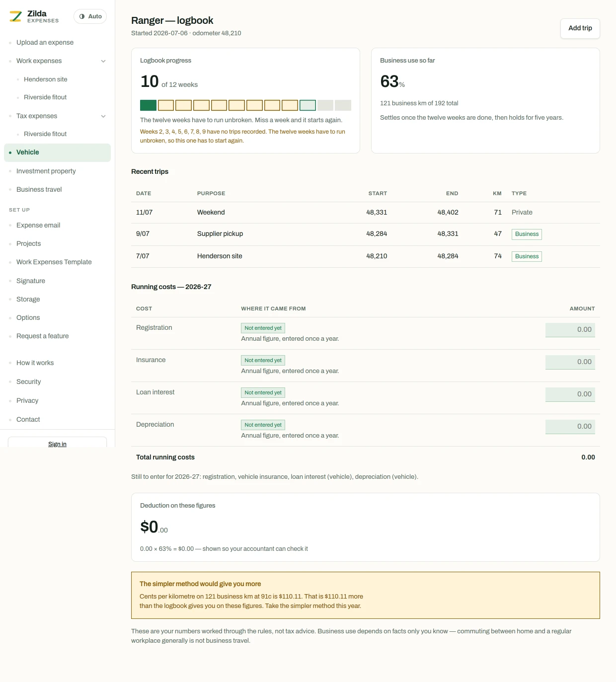Open How it works page
The height and width of the screenshot is (682, 616).
coord(35,363)
